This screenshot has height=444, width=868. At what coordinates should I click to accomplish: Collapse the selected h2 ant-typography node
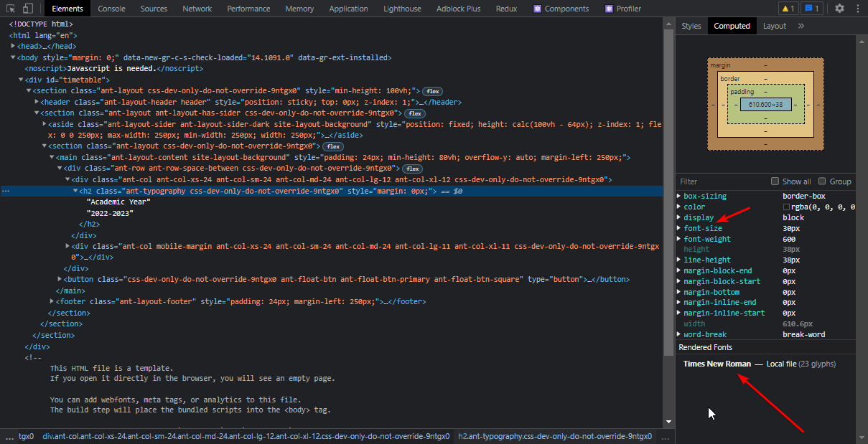tap(75, 191)
